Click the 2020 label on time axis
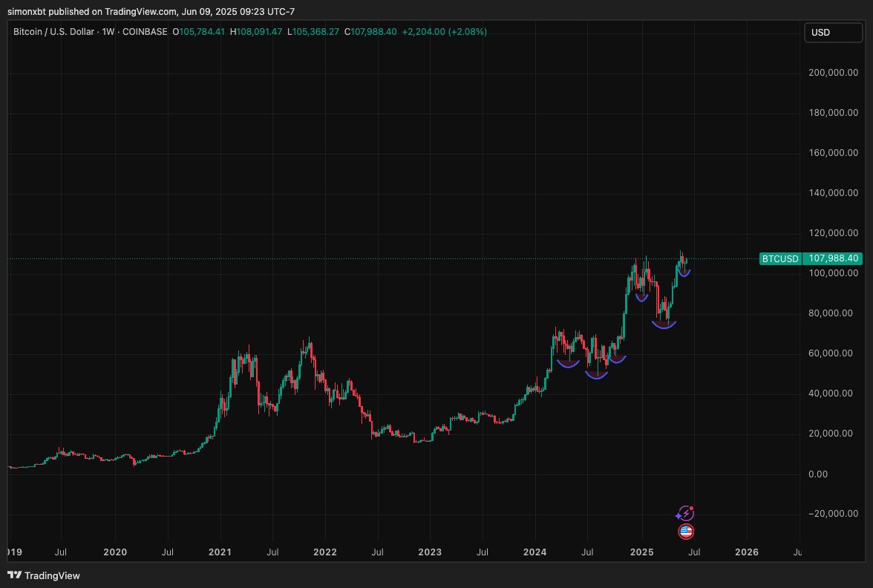 (115, 552)
